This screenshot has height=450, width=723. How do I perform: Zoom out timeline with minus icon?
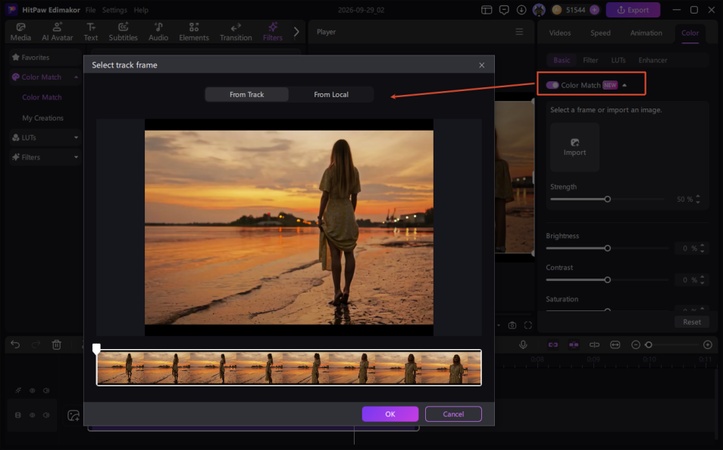(x=635, y=345)
